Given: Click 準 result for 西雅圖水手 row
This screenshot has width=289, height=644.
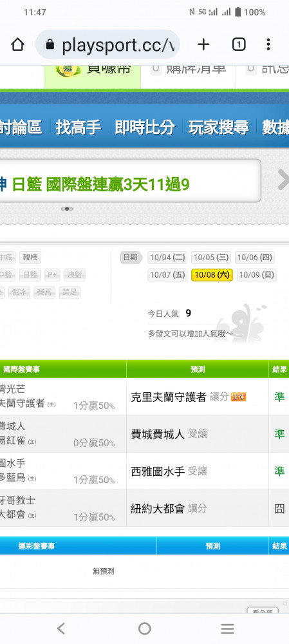Looking at the screenshot, I should [279, 471].
